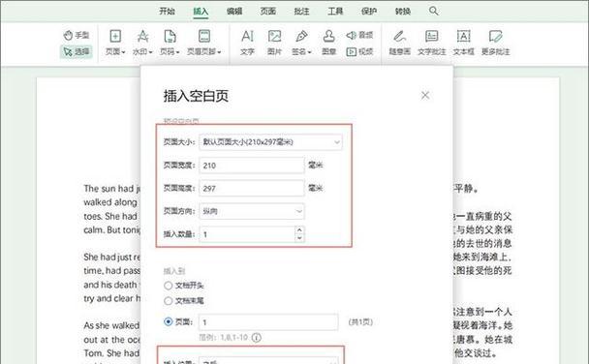
Task: Click the "插入空白页" dialog title
Action: click(x=196, y=96)
